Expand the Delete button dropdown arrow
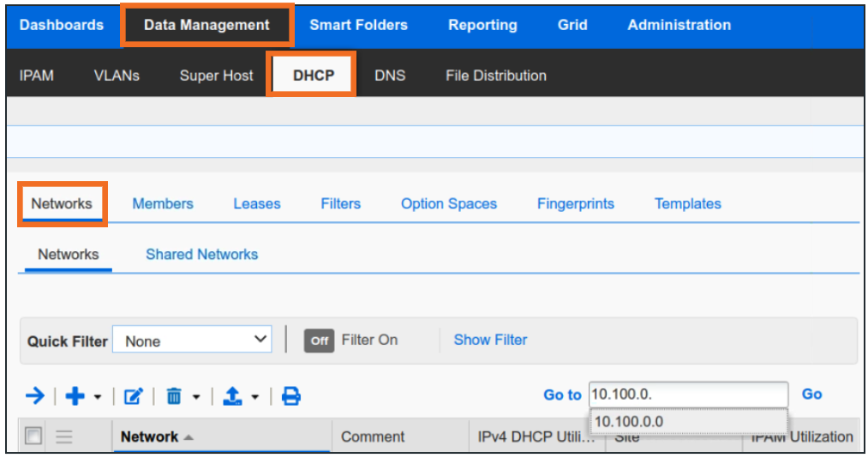This screenshot has height=458, width=868. (x=196, y=396)
